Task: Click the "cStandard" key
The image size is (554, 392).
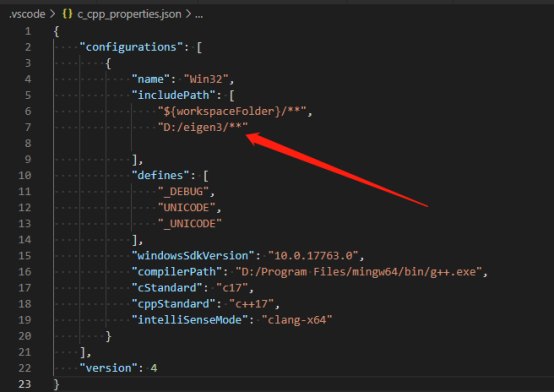Action: click(167, 288)
